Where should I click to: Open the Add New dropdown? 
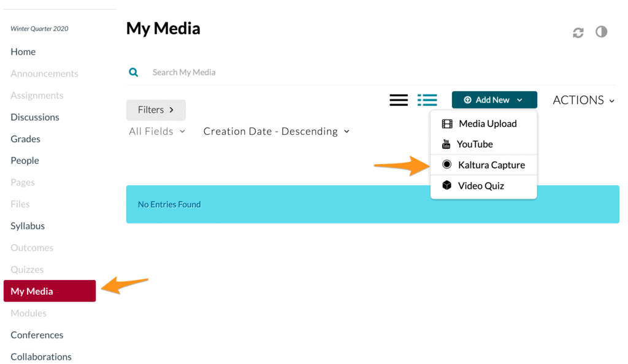pyautogui.click(x=494, y=100)
